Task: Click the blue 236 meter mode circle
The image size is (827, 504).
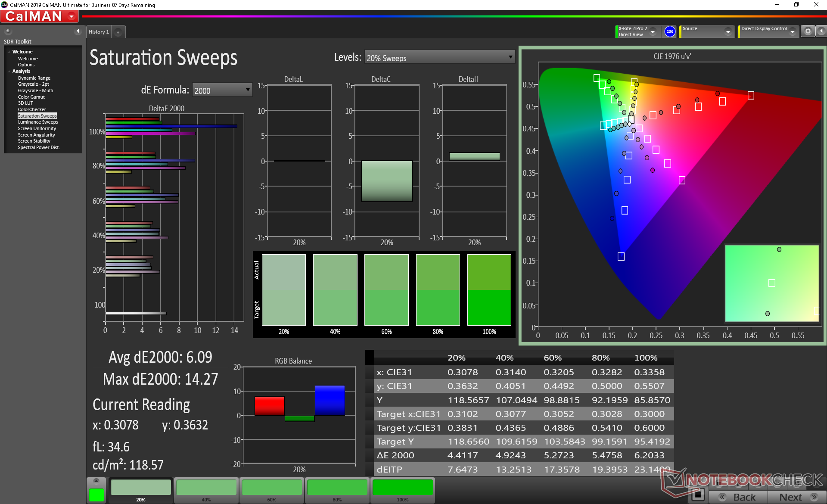Action: 670,31
